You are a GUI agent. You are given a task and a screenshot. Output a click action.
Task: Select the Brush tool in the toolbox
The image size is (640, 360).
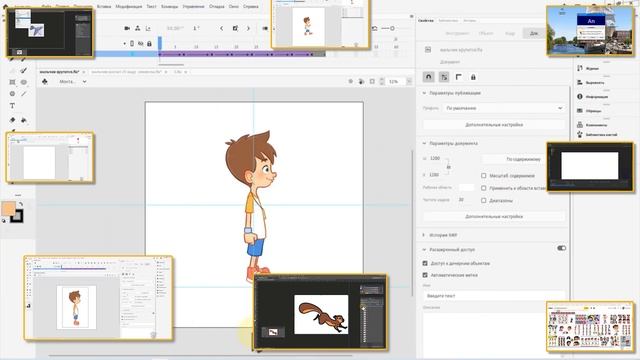(24, 71)
